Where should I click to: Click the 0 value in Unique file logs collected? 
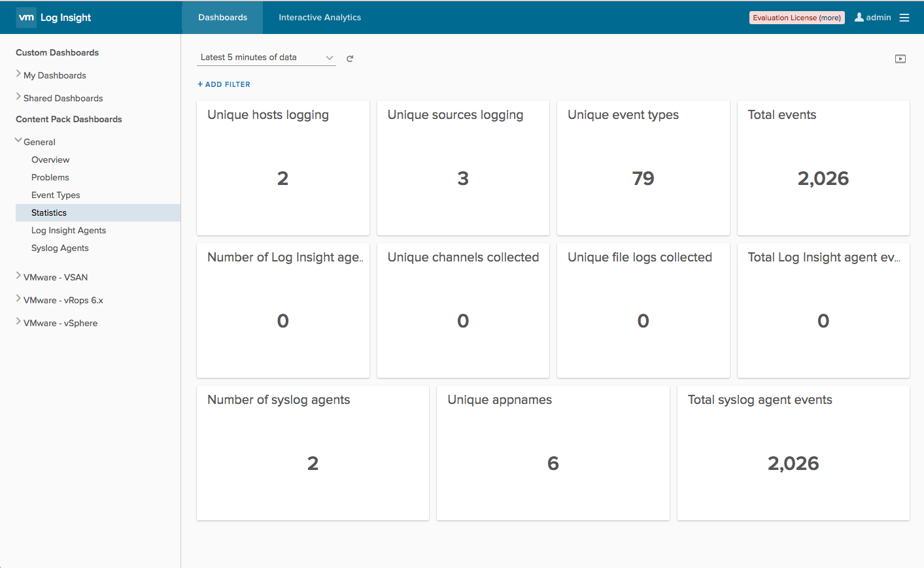643,321
